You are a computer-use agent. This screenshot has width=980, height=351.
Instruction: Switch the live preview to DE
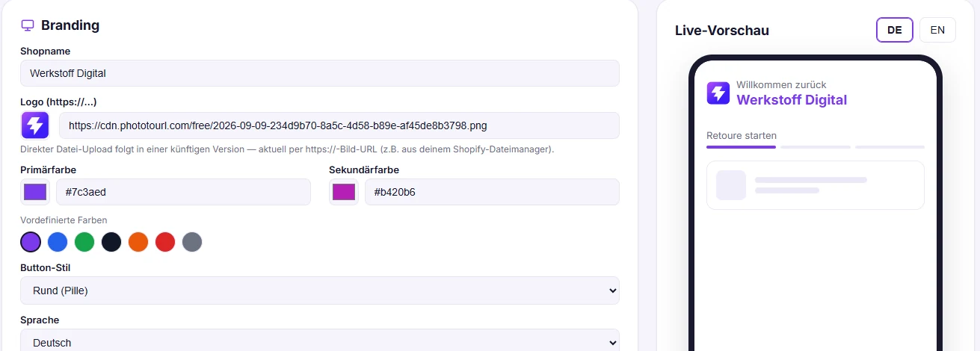coord(895,30)
